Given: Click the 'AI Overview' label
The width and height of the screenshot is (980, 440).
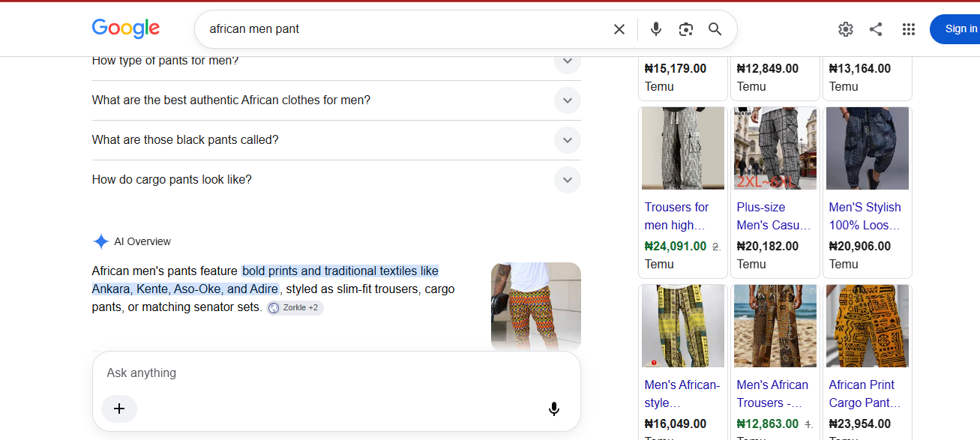Looking at the screenshot, I should point(142,241).
